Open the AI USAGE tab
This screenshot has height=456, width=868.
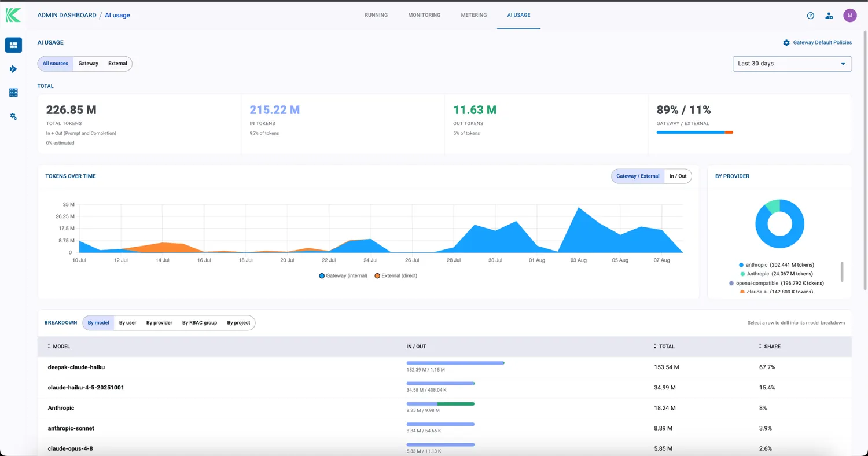point(518,15)
